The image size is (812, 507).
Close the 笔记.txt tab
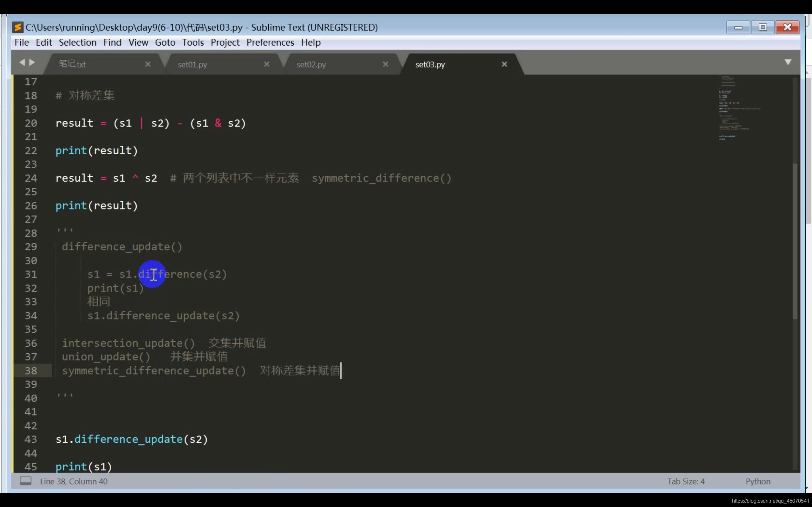pyautogui.click(x=147, y=64)
